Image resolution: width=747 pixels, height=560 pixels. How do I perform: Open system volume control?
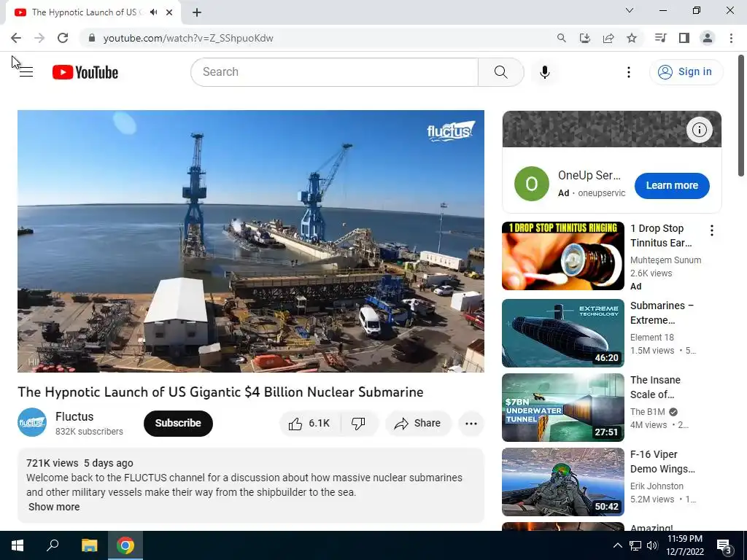point(652,545)
